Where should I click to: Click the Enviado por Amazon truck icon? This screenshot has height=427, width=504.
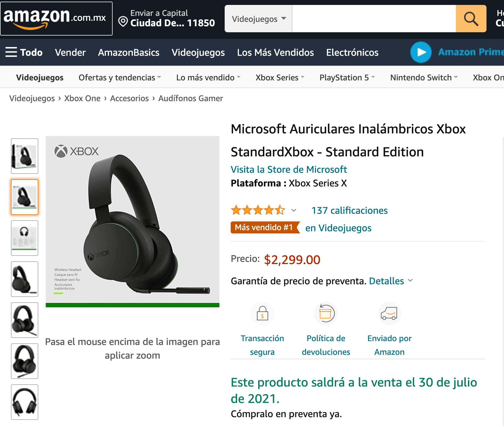(x=389, y=313)
